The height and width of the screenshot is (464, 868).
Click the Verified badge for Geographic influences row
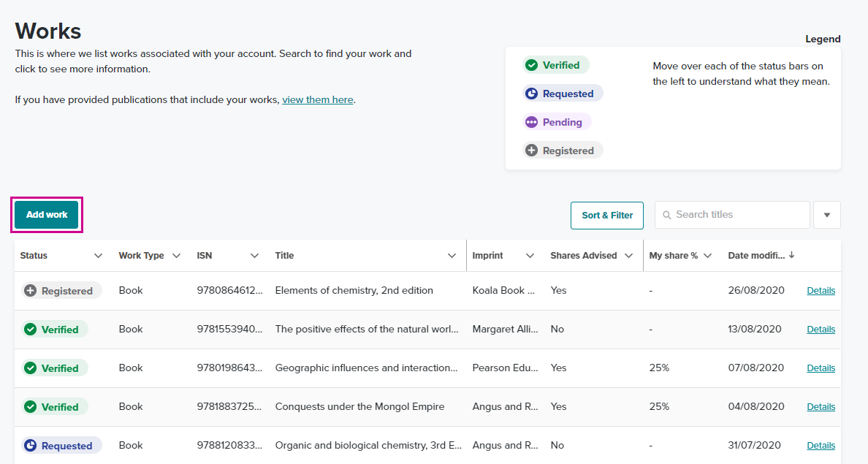[54, 368]
